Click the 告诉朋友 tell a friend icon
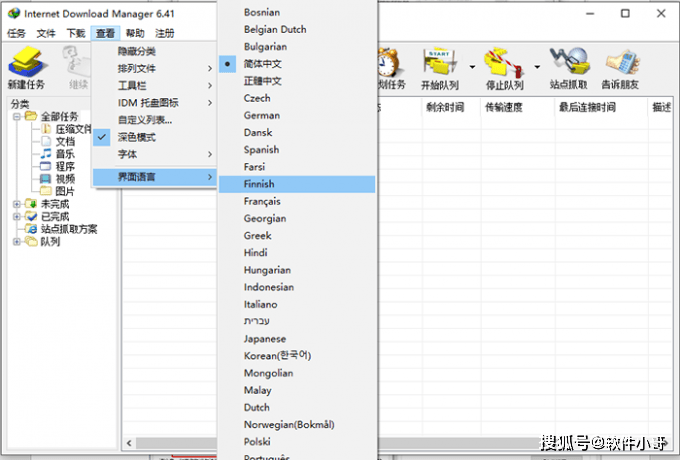 620,68
